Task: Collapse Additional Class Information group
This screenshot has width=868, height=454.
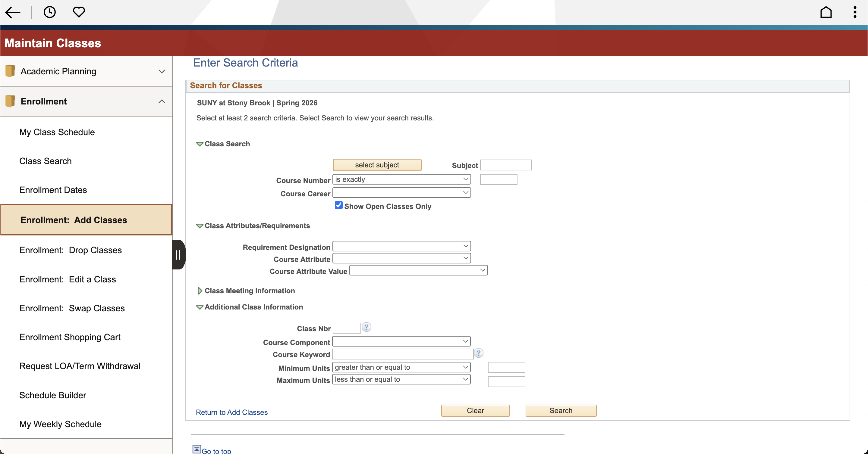Action: [x=200, y=307]
